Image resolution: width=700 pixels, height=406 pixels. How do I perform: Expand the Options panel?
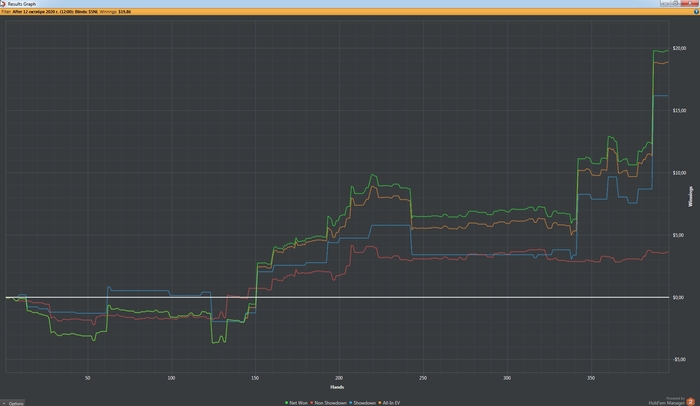(12, 403)
